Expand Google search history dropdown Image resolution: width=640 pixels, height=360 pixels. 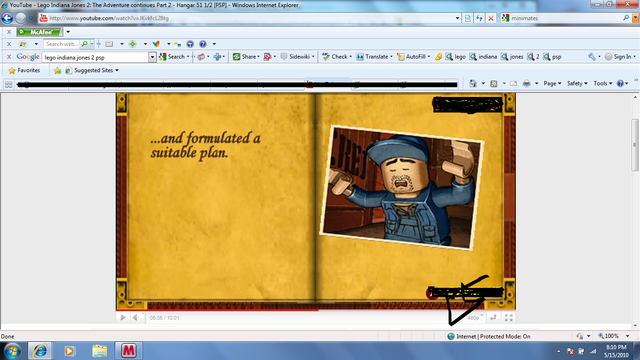click(152, 58)
